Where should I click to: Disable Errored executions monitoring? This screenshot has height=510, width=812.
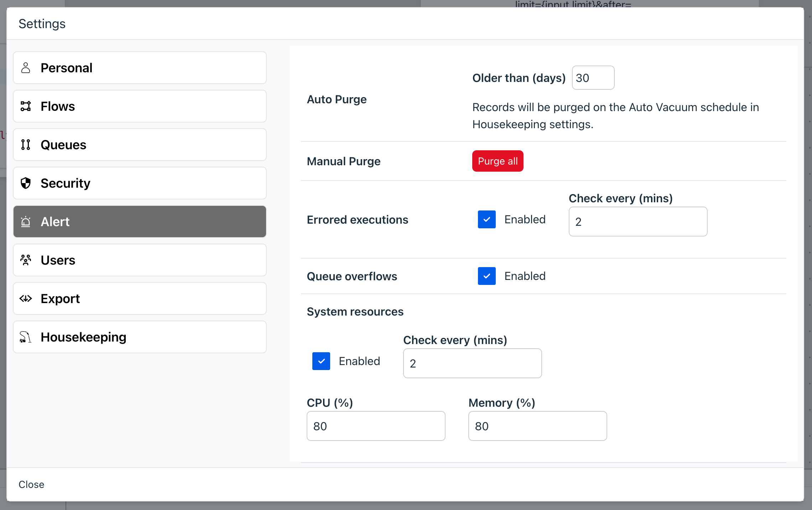point(486,219)
